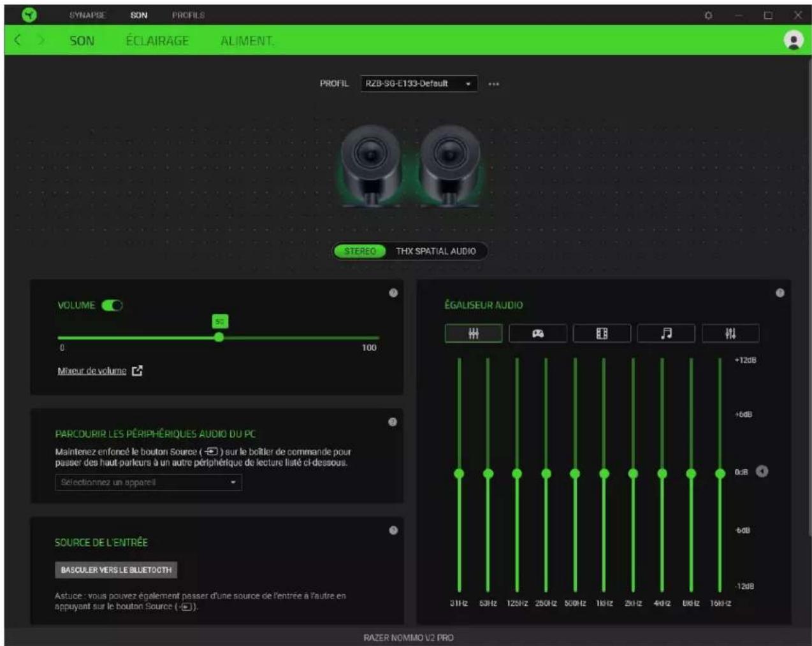
Task: Select the game equalizer preset icon
Action: pos(538,333)
